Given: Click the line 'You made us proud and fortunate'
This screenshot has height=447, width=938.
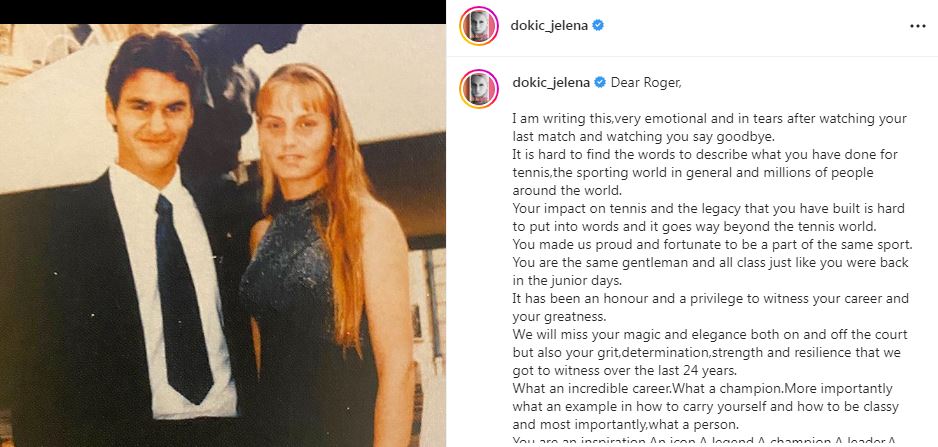Looking at the screenshot, I should (712, 245).
